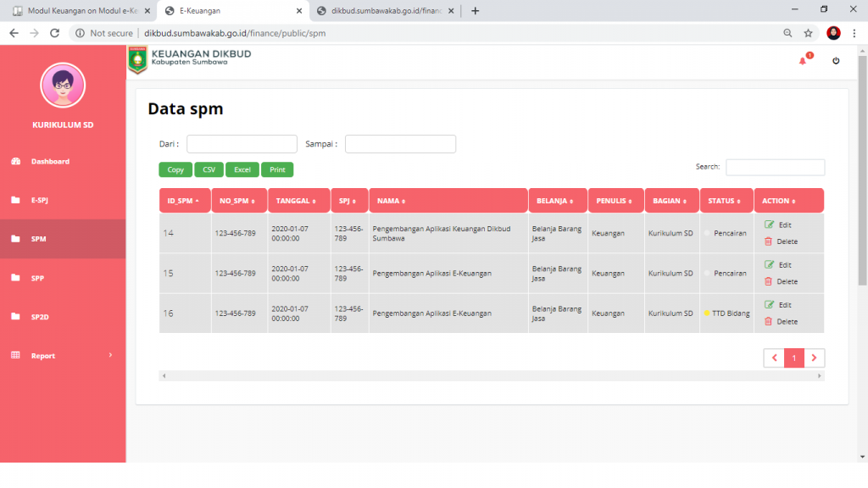Image resolution: width=868 pixels, height=488 pixels.
Task: Click the Dari date input field
Action: tap(242, 144)
